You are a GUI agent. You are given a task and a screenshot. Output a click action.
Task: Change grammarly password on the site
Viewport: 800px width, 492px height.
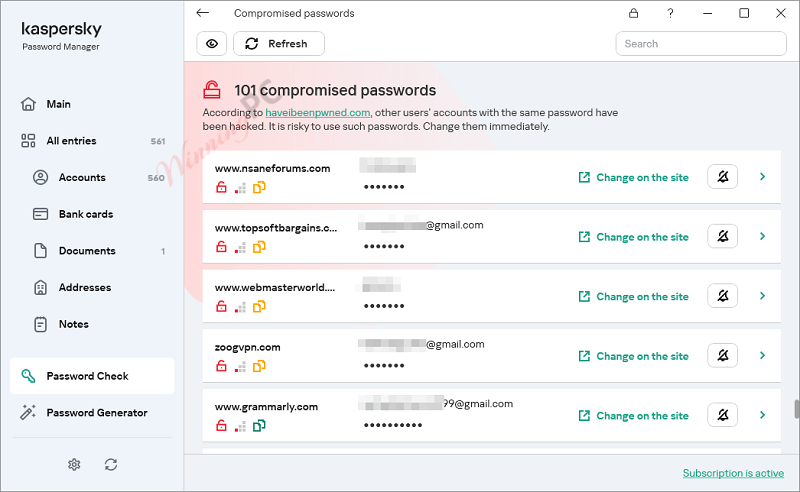[633, 415]
